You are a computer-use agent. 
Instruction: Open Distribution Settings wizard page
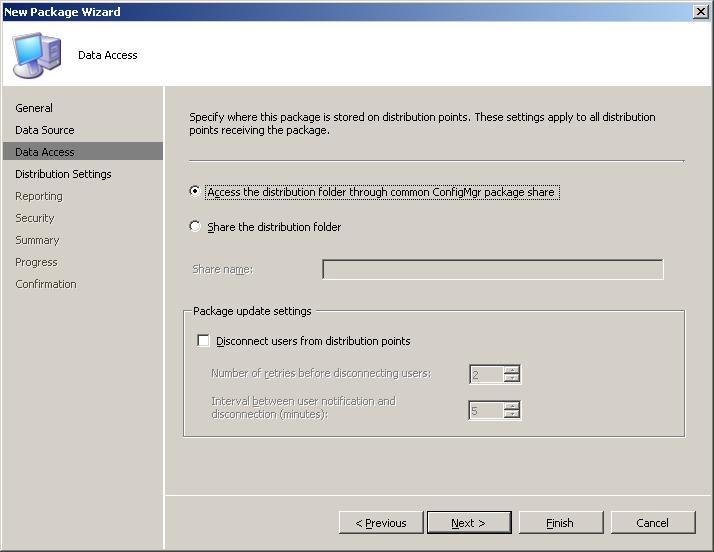(x=63, y=174)
